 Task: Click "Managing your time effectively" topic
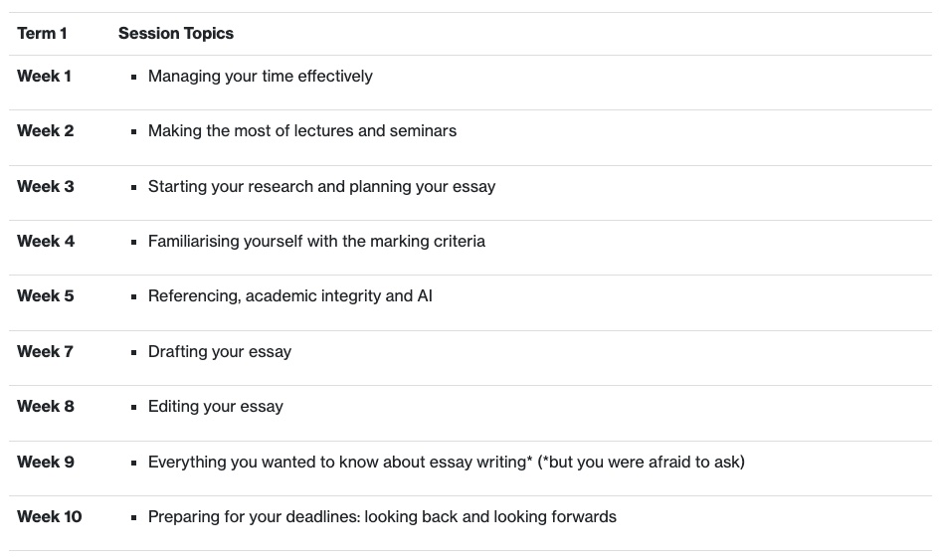coord(261,77)
